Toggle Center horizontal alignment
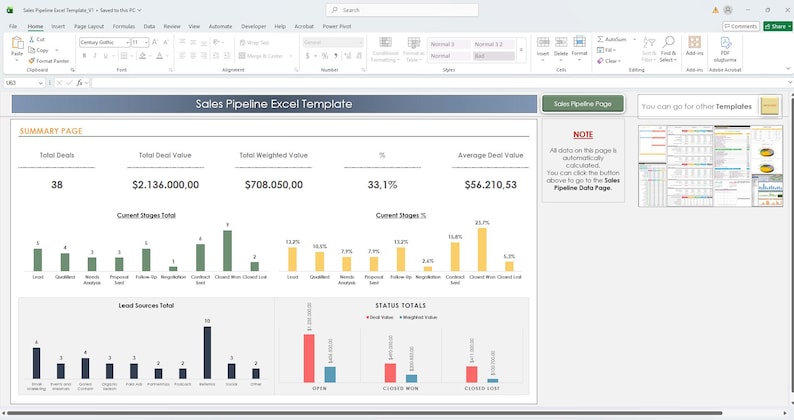794x420 pixels. [x=193, y=56]
